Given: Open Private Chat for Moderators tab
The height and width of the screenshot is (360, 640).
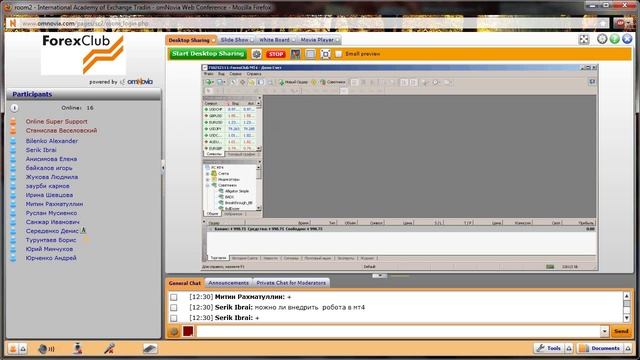Looking at the screenshot, I should coord(291,283).
